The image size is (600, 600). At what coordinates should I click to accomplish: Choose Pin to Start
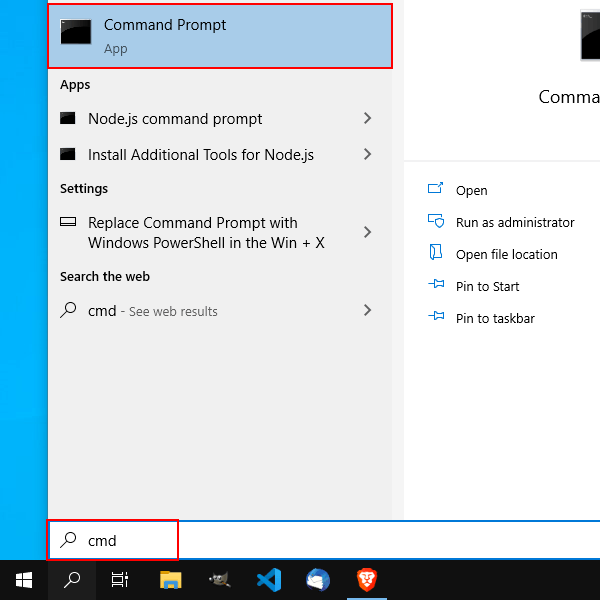pyautogui.click(x=487, y=287)
